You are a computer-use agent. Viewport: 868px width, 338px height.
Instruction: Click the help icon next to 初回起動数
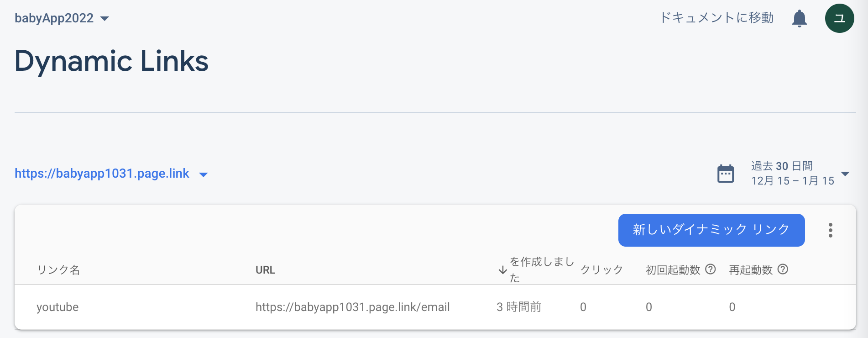tap(710, 269)
